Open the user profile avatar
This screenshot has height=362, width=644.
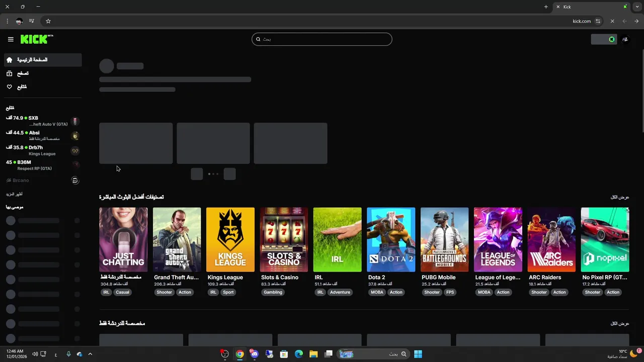tap(625, 39)
